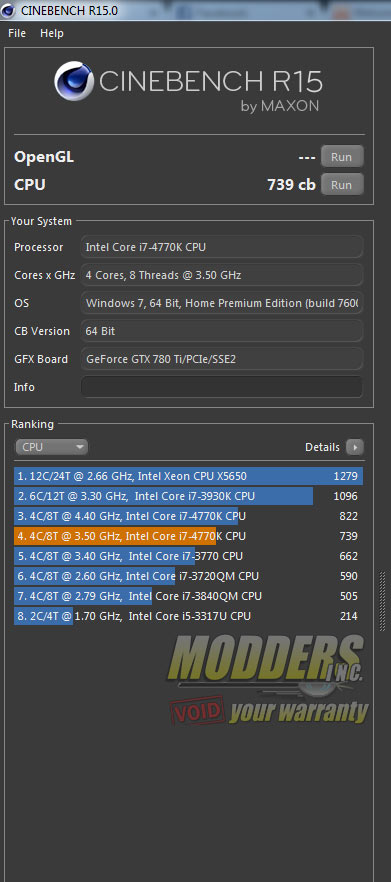Select the Core i5-3317U ranking entry
The image size is (391, 882).
pyautogui.click(x=188, y=616)
